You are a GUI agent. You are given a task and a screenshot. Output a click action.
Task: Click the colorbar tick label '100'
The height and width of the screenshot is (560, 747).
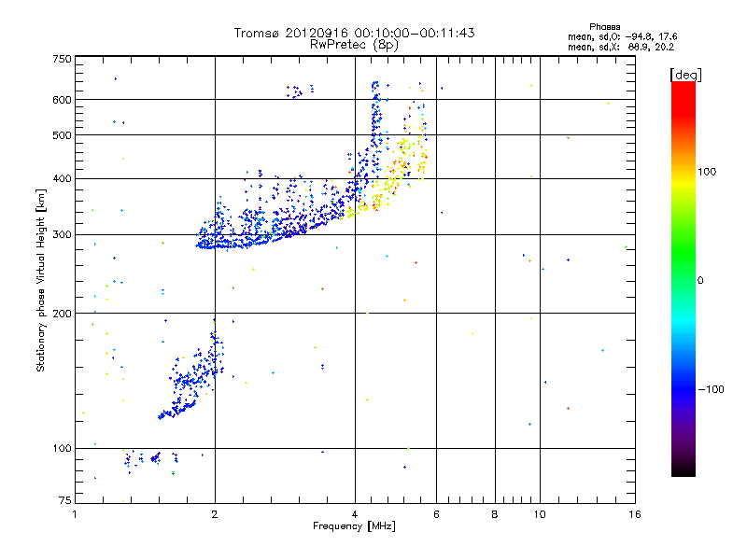(x=707, y=172)
